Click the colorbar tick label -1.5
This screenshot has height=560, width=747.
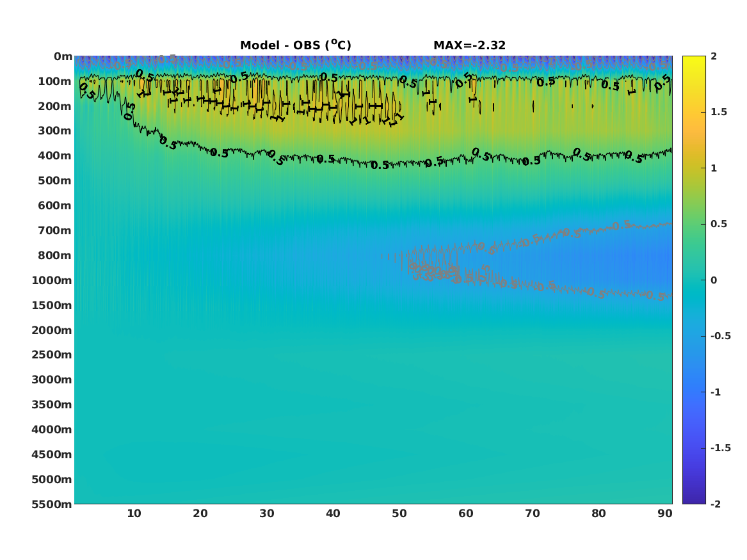coord(720,447)
